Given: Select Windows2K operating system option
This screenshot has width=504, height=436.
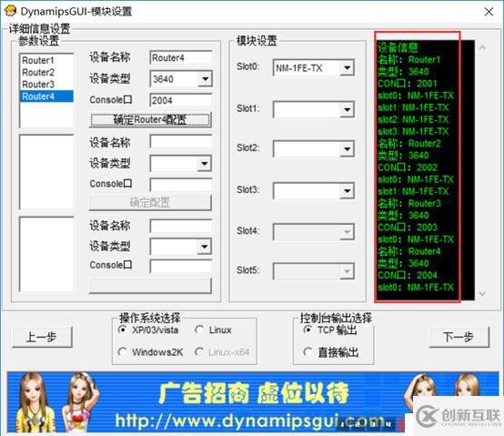Looking at the screenshot, I should 150,352.
